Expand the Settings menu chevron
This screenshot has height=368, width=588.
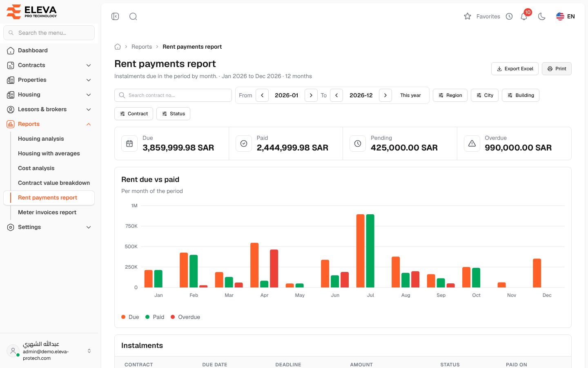point(89,227)
